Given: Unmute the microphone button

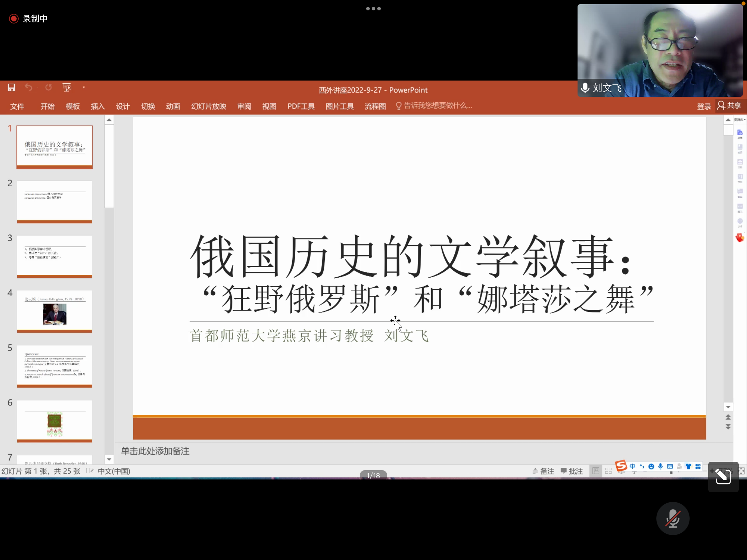Looking at the screenshot, I should pyautogui.click(x=672, y=518).
